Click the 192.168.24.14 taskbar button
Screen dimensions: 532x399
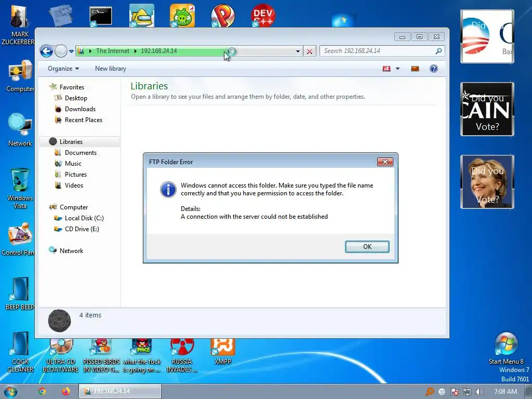click(120, 391)
